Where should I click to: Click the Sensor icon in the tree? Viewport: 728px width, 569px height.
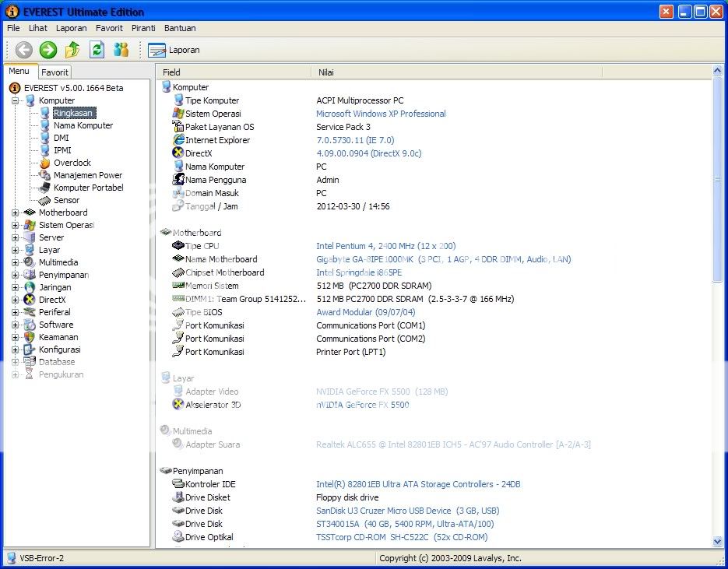44,200
